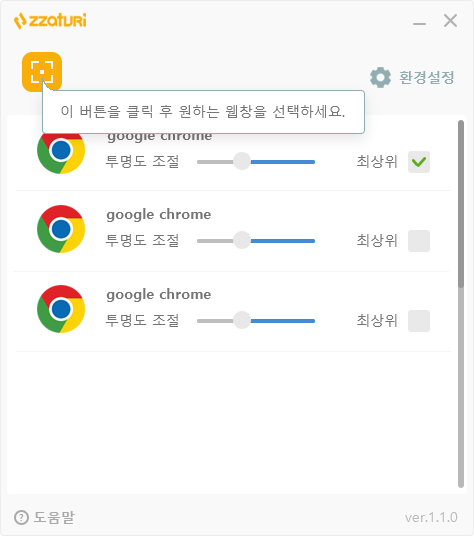Click the orange window capture target button
Image resolution: width=474 pixels, height=536 pixels.
pyautogui.click(x=42, y=72)
